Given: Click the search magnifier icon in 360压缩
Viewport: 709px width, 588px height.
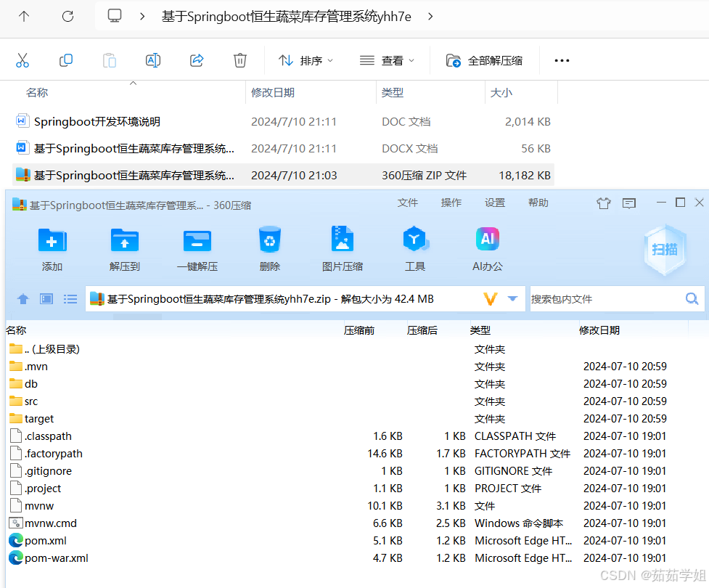Looking at the screenshot, I should click(692, 298).
